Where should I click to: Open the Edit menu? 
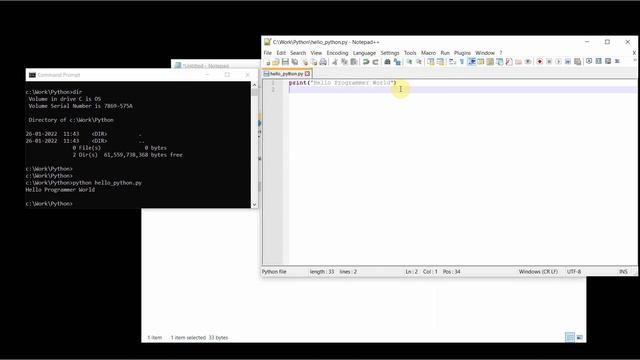click(281, 53)
